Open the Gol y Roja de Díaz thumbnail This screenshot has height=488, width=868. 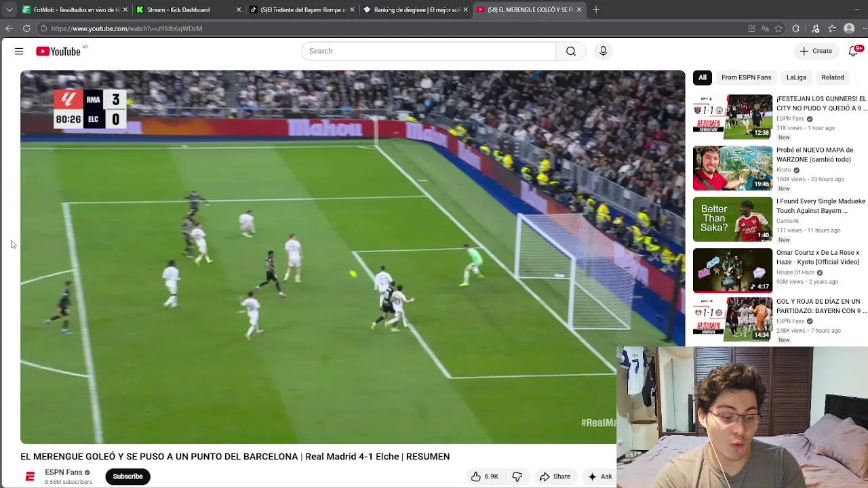tap(732, 319)
